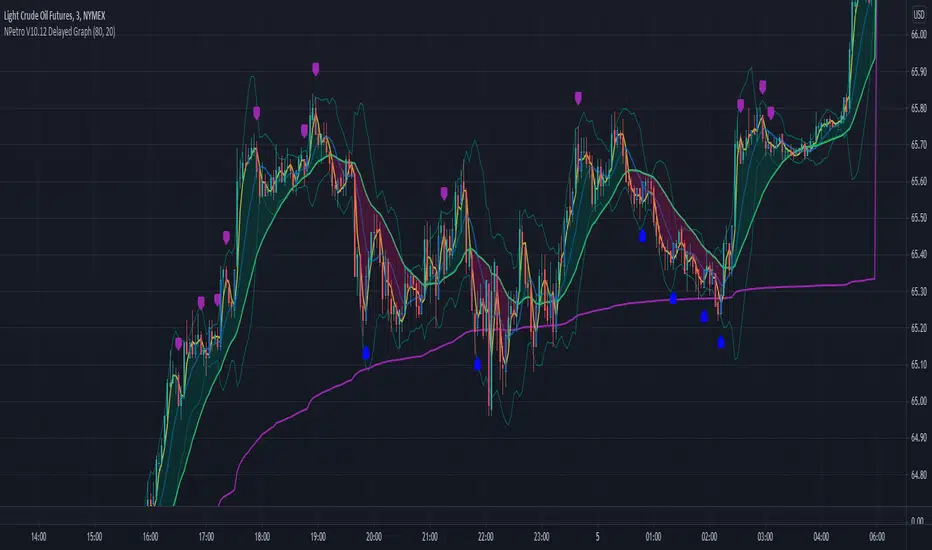Click the 65.40 price axis label
Screen dimensions: 932x550
[x=918, y=254]
